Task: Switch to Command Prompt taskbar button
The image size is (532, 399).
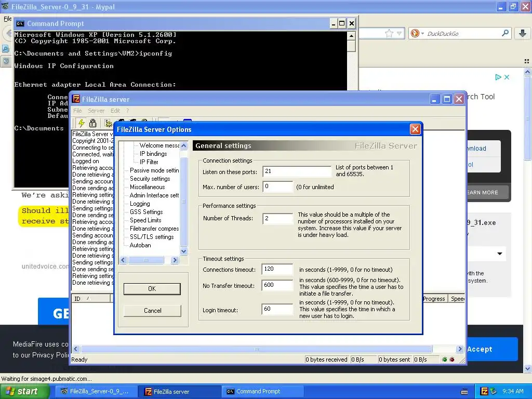Action: 262,392
